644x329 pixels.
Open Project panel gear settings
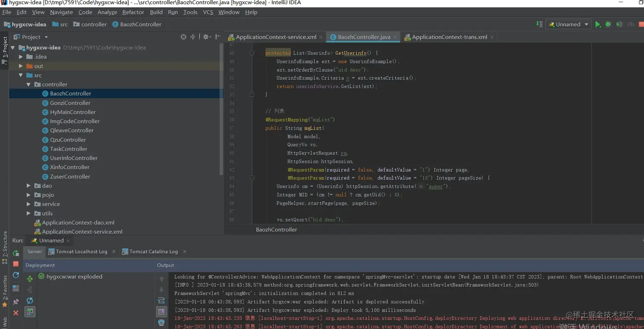coord(206,37)
